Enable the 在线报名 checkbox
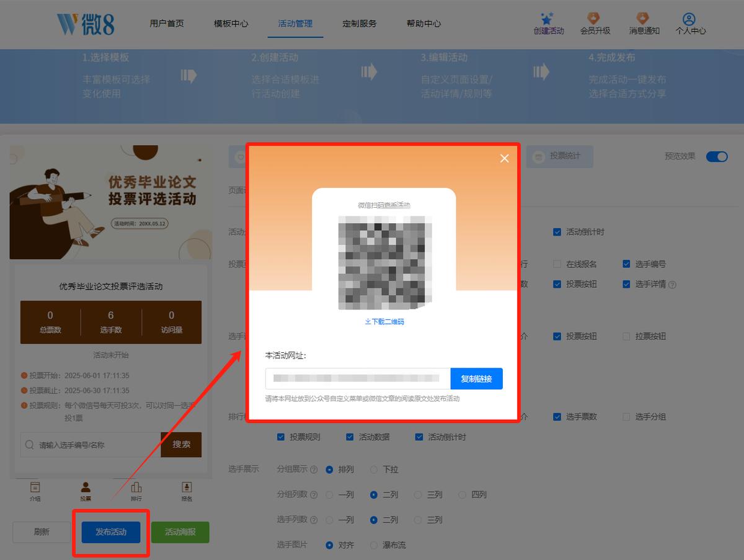744x560 pixels. coord(557,264)
